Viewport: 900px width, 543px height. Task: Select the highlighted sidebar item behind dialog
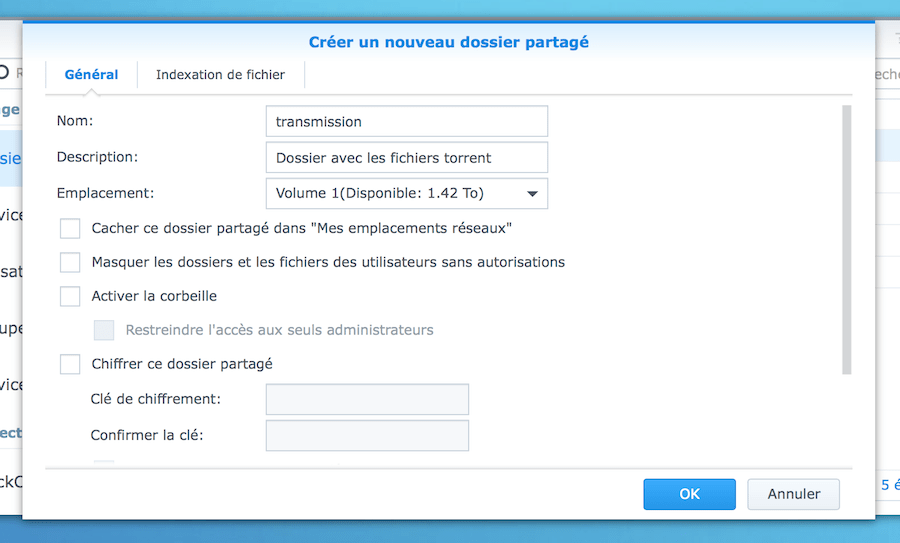pos(10,158)
